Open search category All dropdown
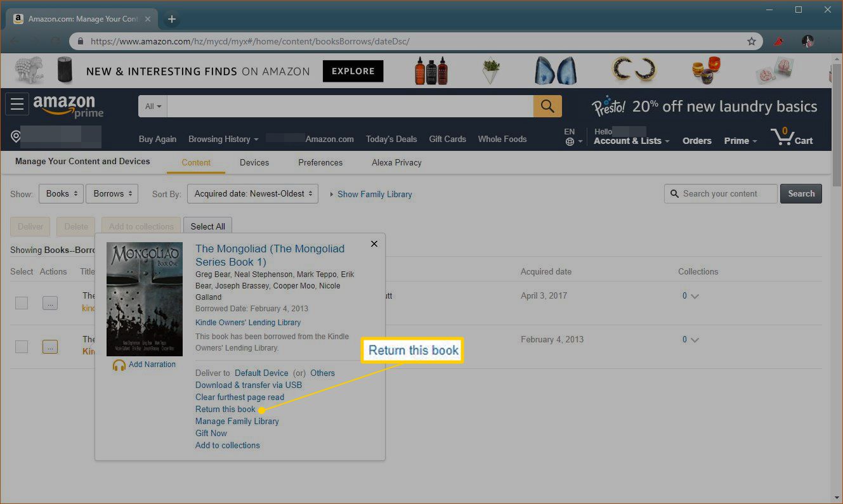 (153, 107)
